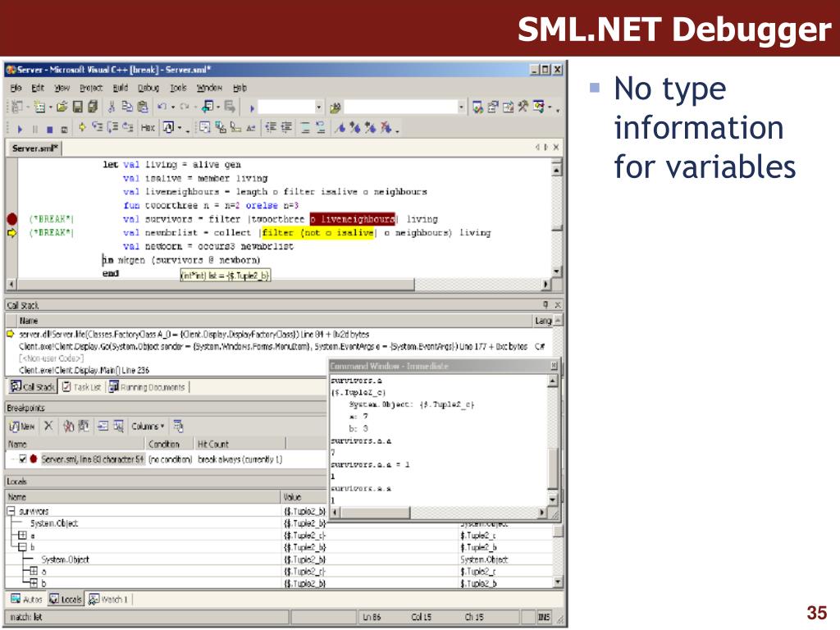The image size is (840, 630).
Task: Open the Debug menu
Action: [148, 88]
